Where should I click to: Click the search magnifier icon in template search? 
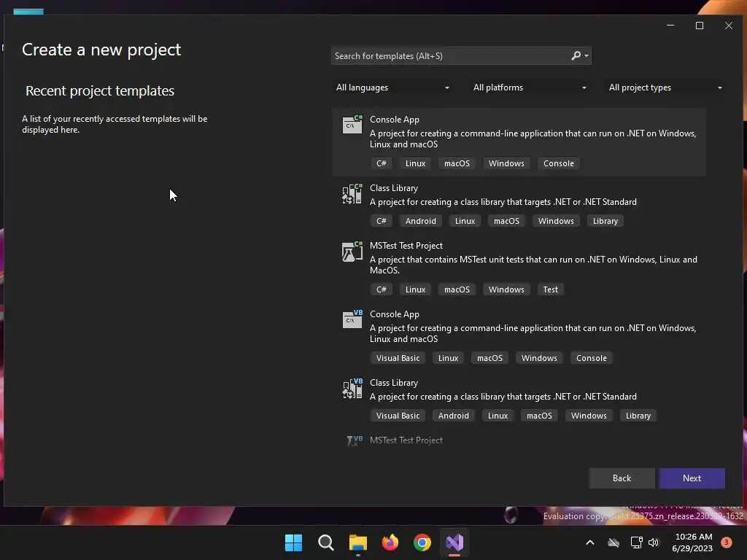point(576,55)
